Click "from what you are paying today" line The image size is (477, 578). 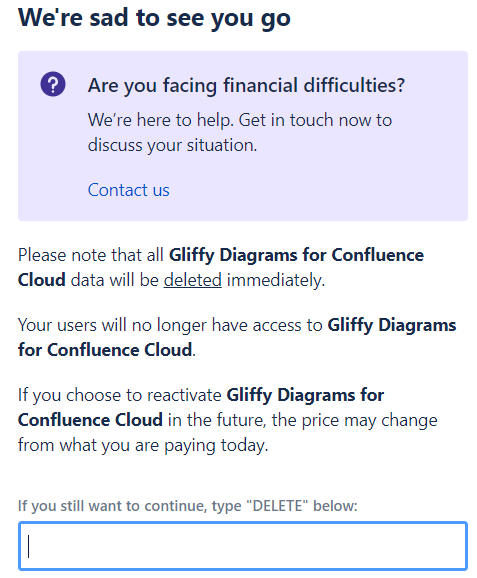pyautogui.click(x=143, y=445)
